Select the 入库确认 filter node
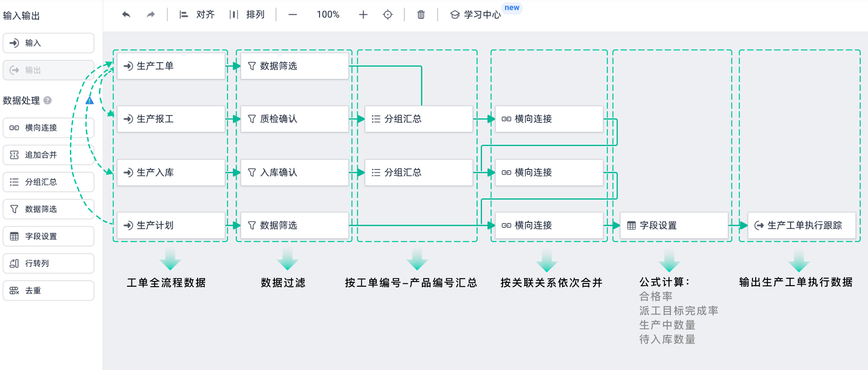 (x=295, y=172)
